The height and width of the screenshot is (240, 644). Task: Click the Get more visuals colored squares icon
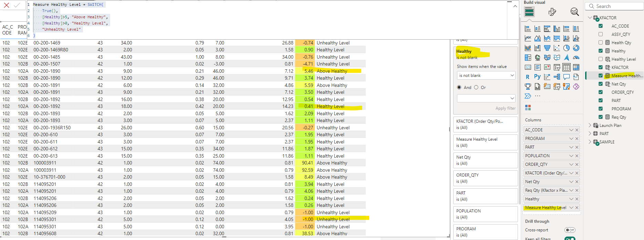click(528, 108)
